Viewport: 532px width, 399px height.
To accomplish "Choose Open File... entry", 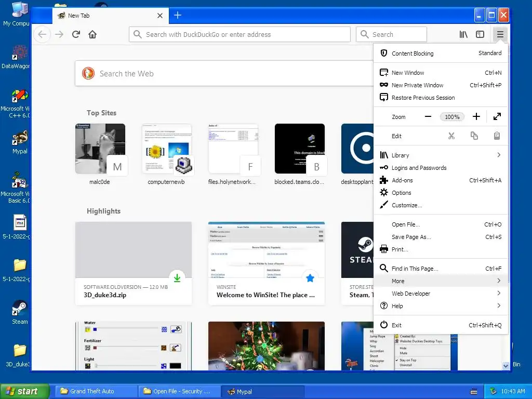I will 441,224.
